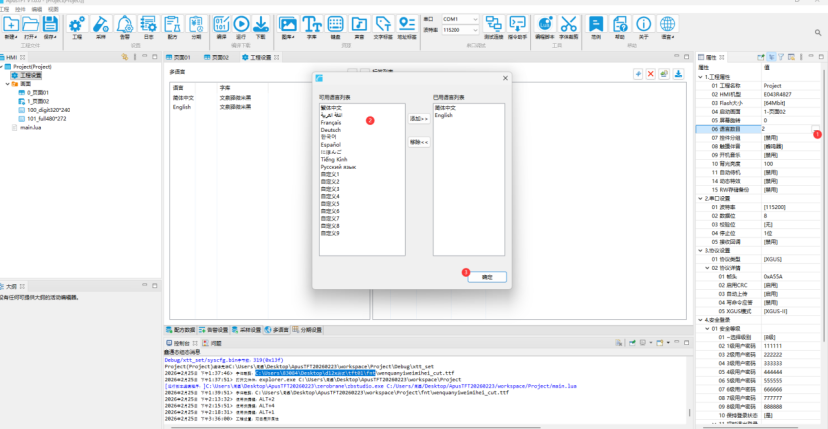Screen dimensions: 828x429
Task: Click the 添加>> add button
Action: click(x=419, y=118)
